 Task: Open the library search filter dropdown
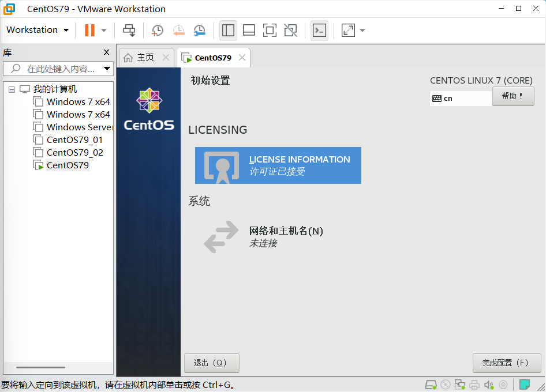coord(107,69)
